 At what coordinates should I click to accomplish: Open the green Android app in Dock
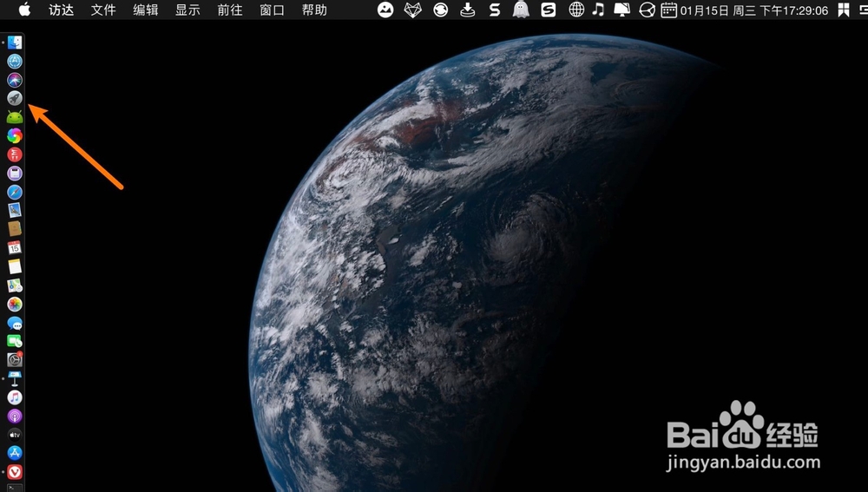pos(15,117)
